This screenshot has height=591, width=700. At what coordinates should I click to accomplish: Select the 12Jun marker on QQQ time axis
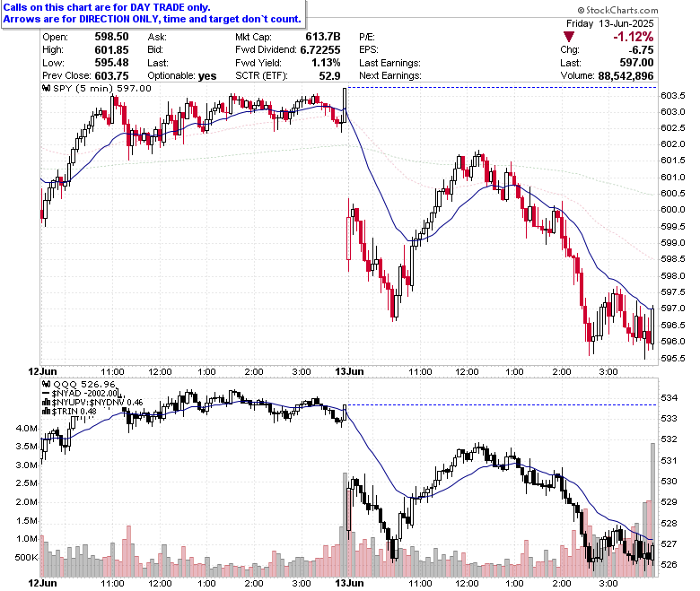[x=42, y=583]
